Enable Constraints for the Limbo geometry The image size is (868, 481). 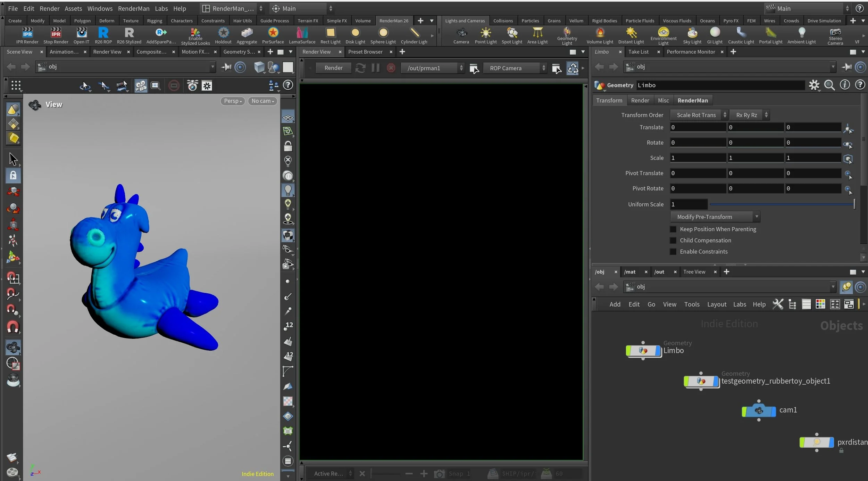point(673,252)
